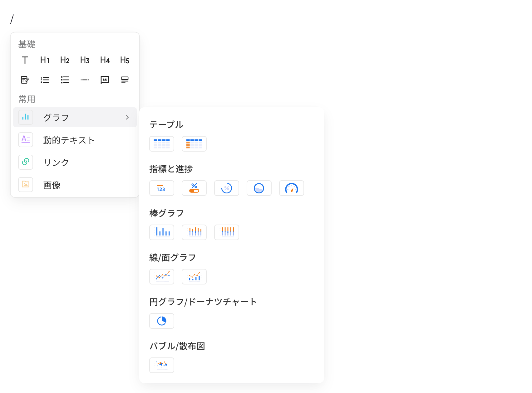
Task: Click the note edit block icon
Action: (x=25, y=80)
